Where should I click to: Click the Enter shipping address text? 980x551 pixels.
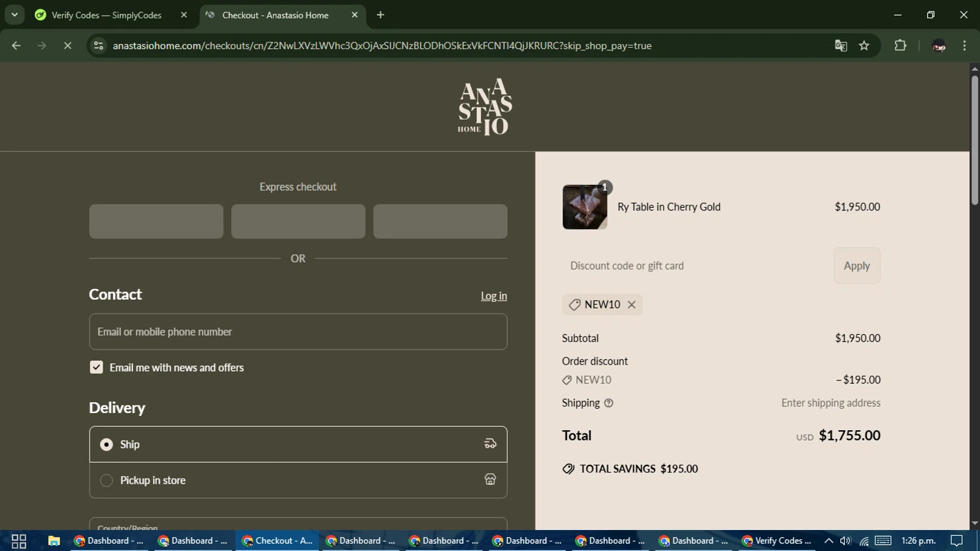tap(831, 403)
